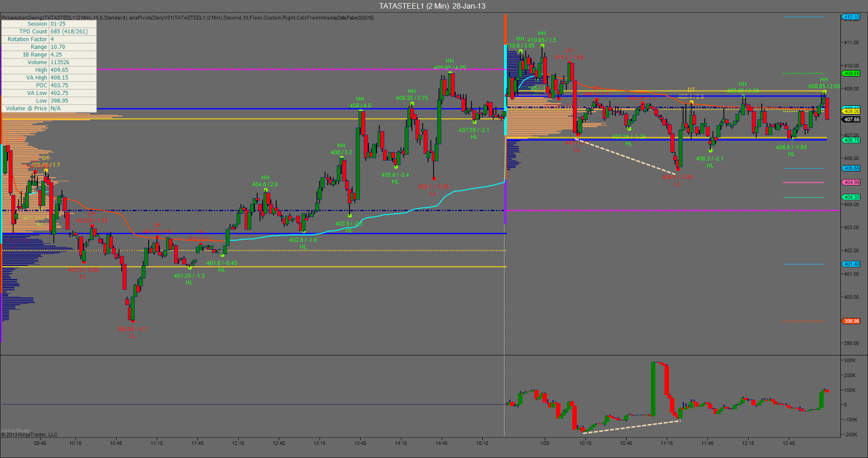Screen dimensions: 868x458
Task: Click the Low 398.95 table row
Action: pos(49,100)
